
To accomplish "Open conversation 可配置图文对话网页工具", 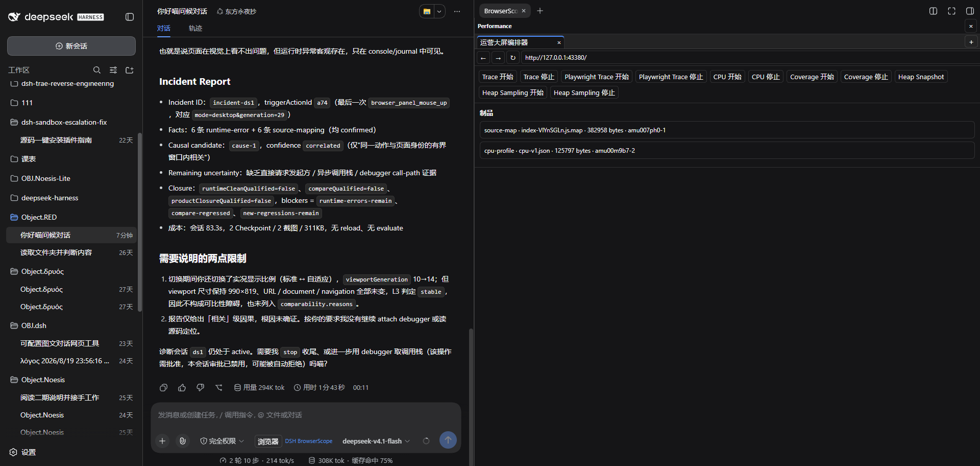I will [x=71, y=343].
